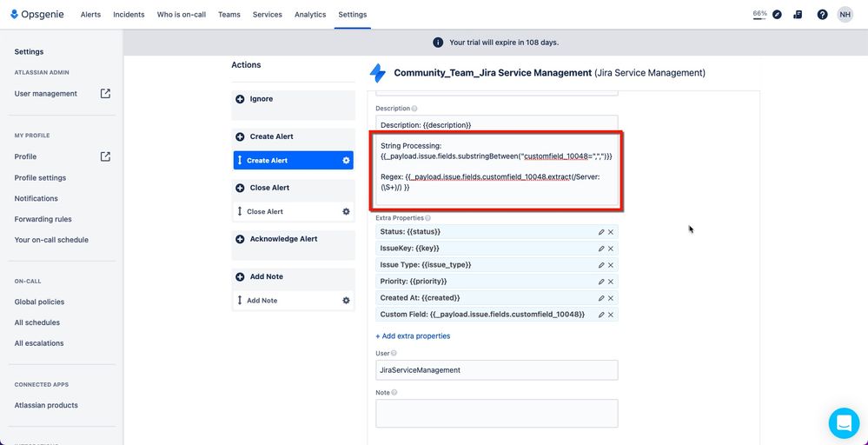Viewport: 868px width, 445px height.
Task: Open Notifications in sidebar
Action: click(x=36, y=198)
